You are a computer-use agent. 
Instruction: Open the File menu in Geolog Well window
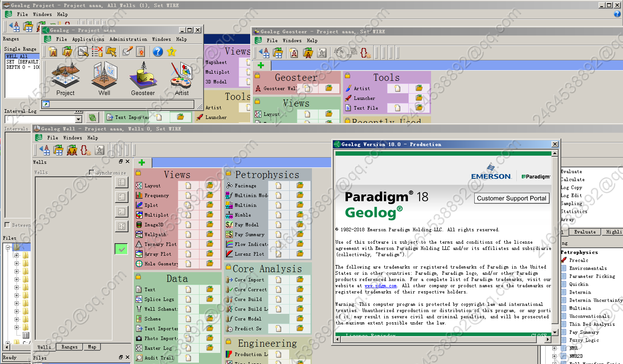(52, 138)
